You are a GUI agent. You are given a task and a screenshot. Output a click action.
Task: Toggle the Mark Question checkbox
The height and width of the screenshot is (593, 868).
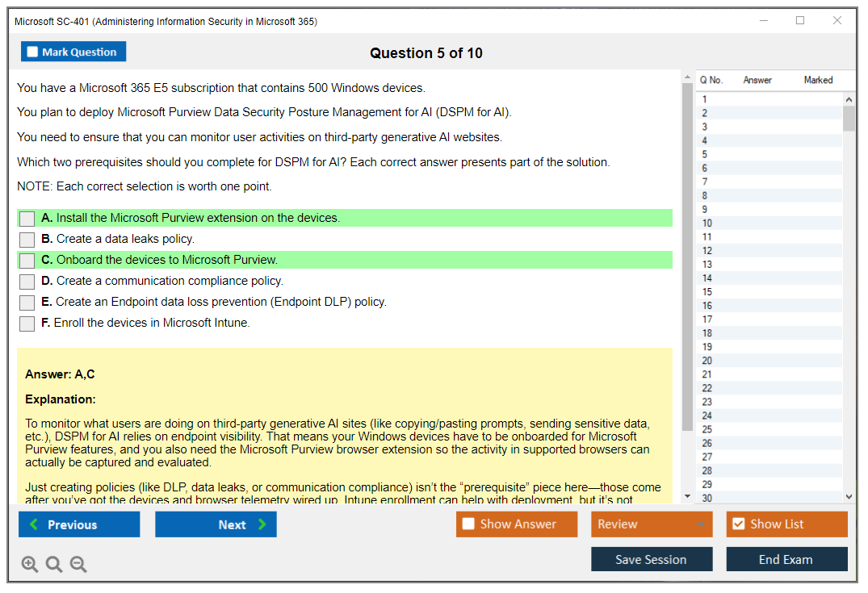[x=33, y=52]
